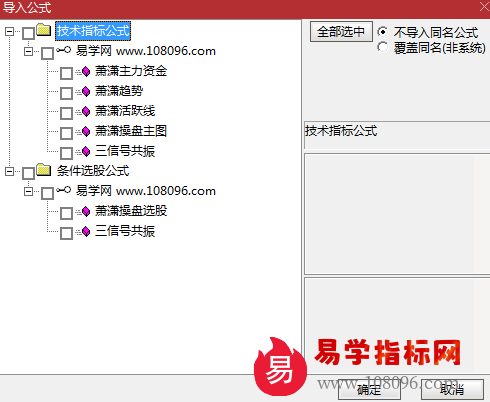Viewport: 490px width, 402px height.
Task: Enable the 技术指标公式 root checkbox
Action: pyautogui.click(x=28, y=33)
